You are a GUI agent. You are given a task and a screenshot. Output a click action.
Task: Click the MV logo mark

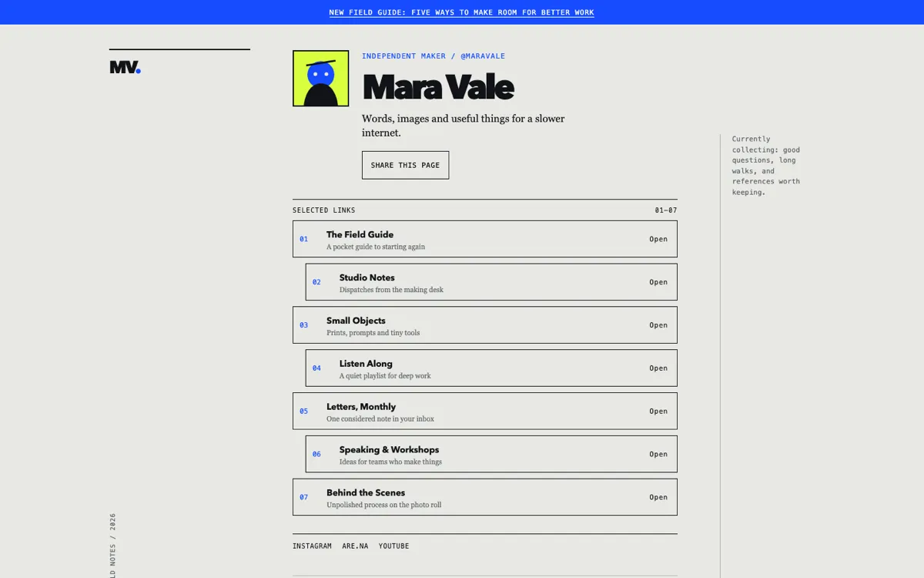pyautogui.click(x=126, y=68)
